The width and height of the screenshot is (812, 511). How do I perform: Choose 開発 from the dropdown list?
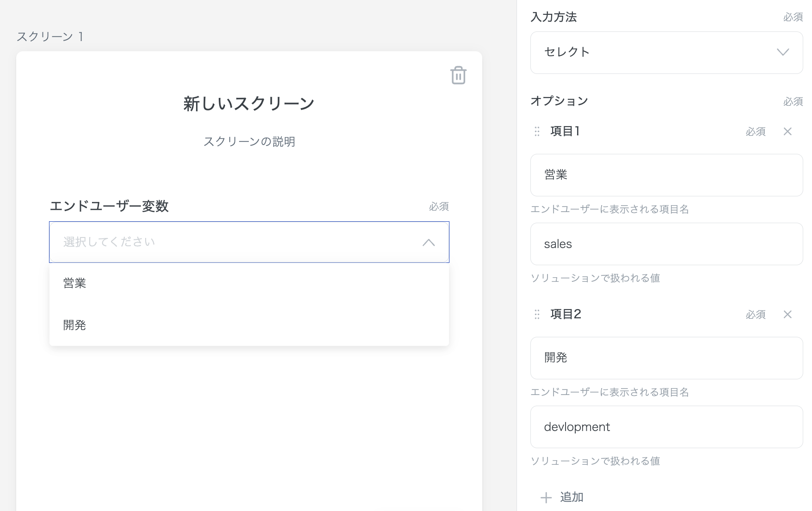point(75,325)
